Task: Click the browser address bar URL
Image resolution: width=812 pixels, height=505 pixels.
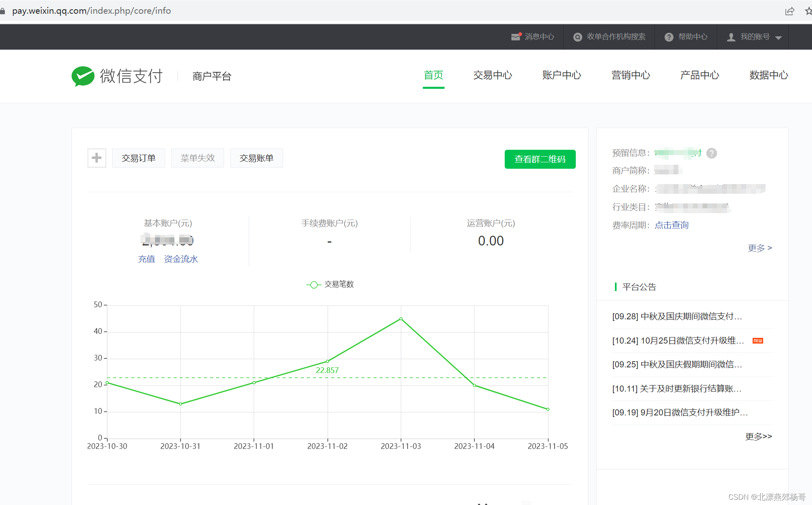Action: tap(92, 11)
